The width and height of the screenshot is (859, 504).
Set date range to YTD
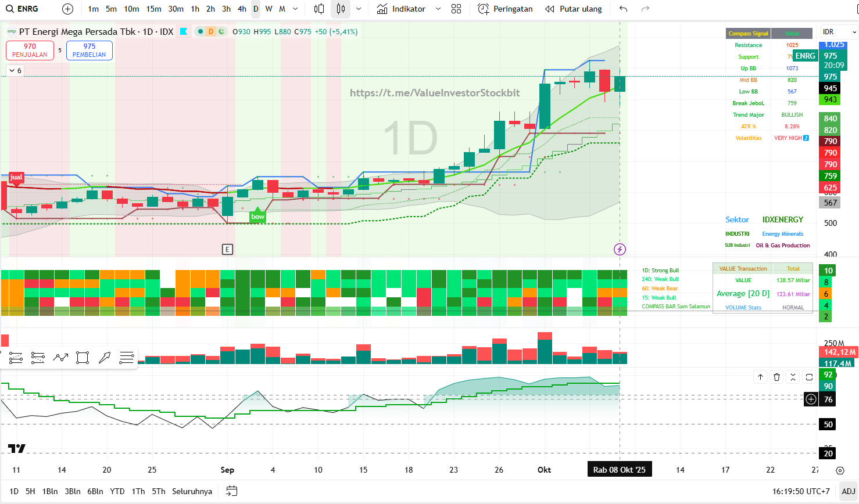(x=117, y=491)
